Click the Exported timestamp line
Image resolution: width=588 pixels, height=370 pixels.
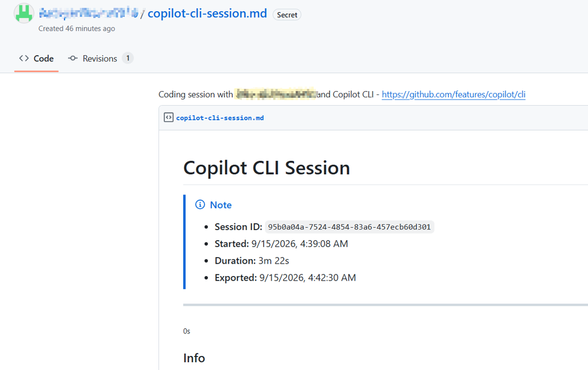coord(285,278)
